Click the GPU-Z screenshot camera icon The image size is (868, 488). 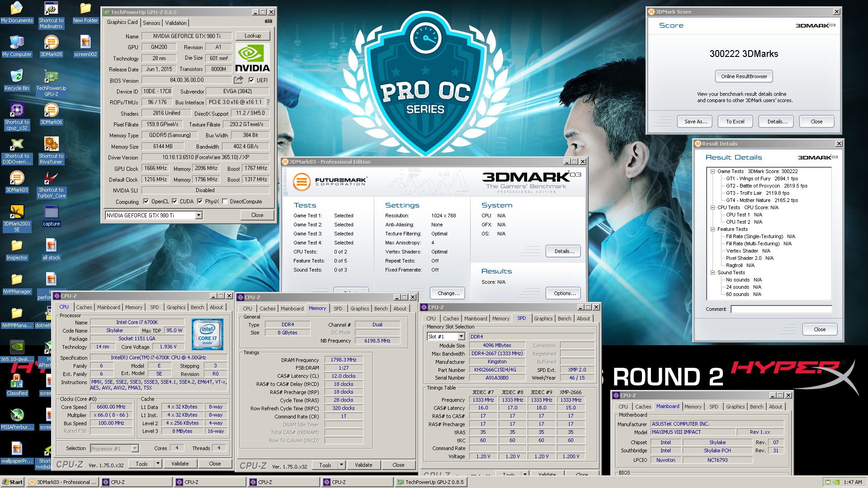(269, 21)
